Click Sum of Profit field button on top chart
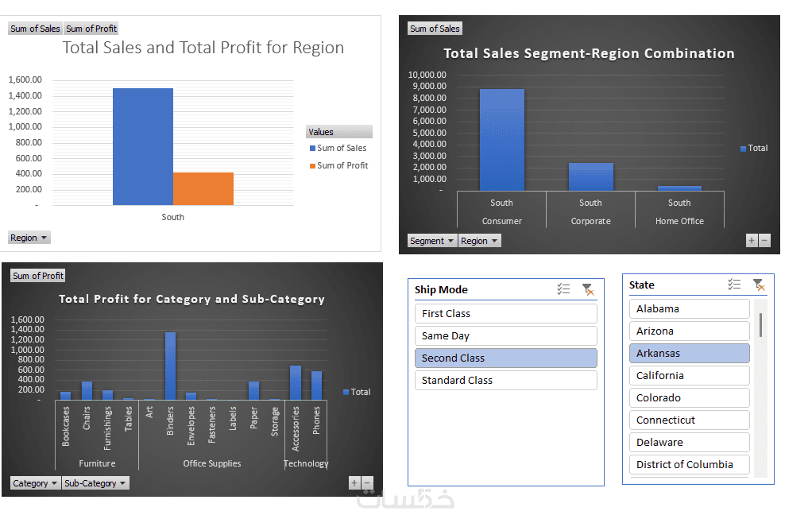This screenshot has height=519, width=812. 91,29
